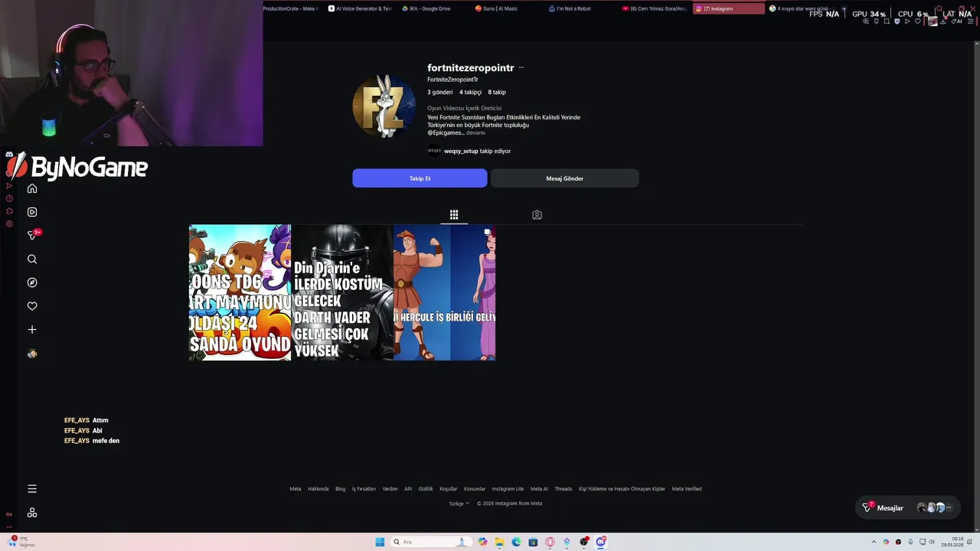Open the Blog footer link
This screenshot has width=980, height=551.
340,489
